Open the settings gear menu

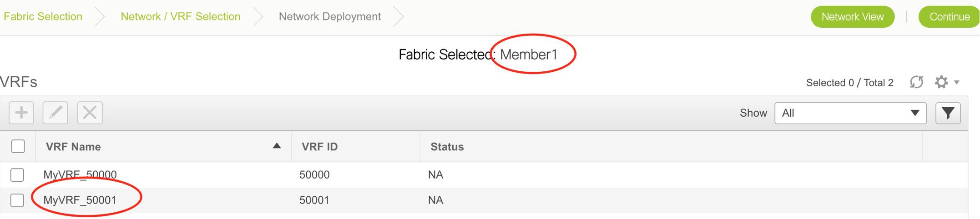(941, 82)
